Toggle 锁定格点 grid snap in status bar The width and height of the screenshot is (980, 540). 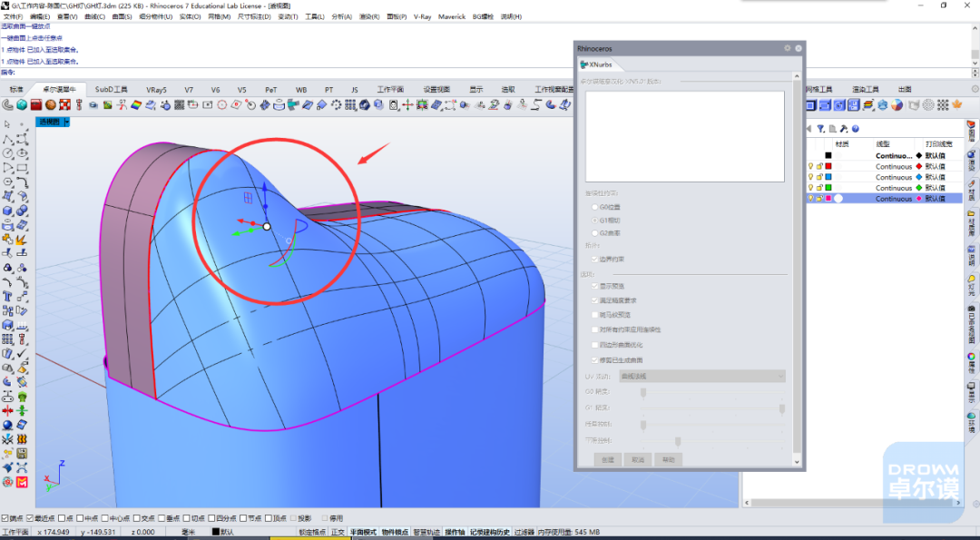tap(312, 533)
